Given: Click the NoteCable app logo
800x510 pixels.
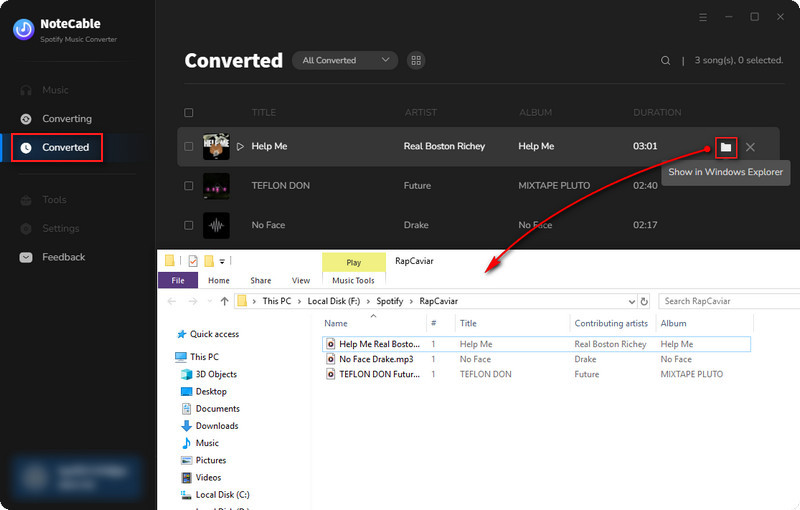Looking at the screenshot, I should 23,30.
